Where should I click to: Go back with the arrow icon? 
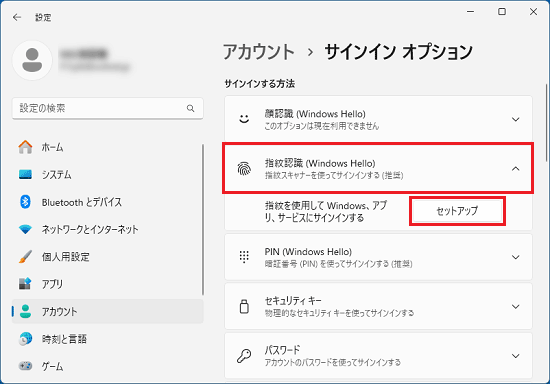point(17,17)
